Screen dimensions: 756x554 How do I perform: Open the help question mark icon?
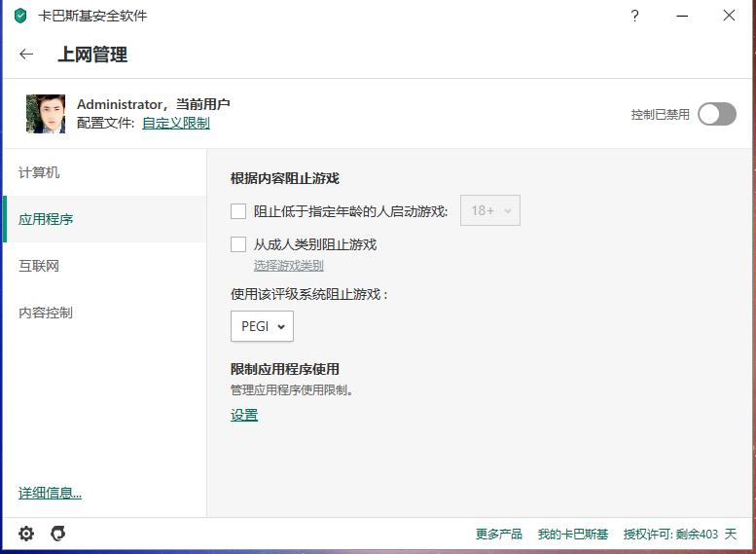point(635,16)
